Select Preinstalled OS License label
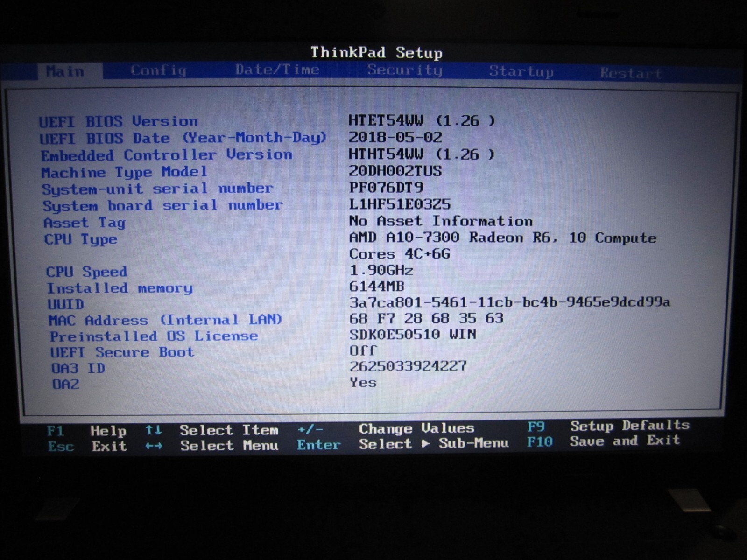Viewport: 747px width, 560px height. 154,336
